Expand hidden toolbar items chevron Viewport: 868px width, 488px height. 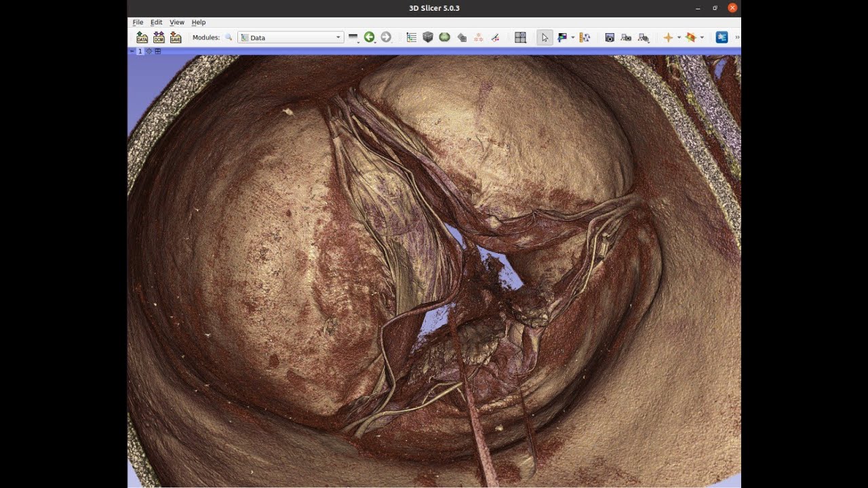(x=737, y=37)
